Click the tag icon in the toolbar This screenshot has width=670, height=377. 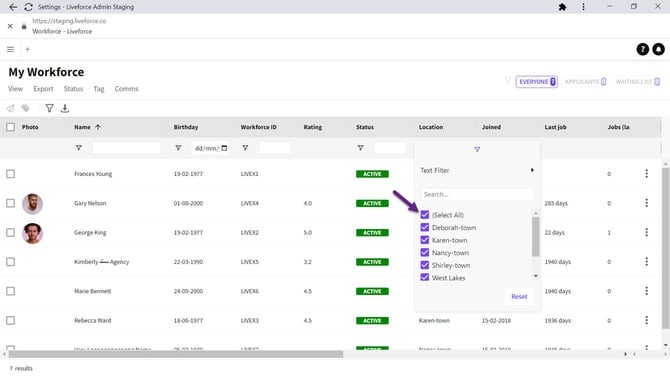pyautogui.click(x=26, y=108)
